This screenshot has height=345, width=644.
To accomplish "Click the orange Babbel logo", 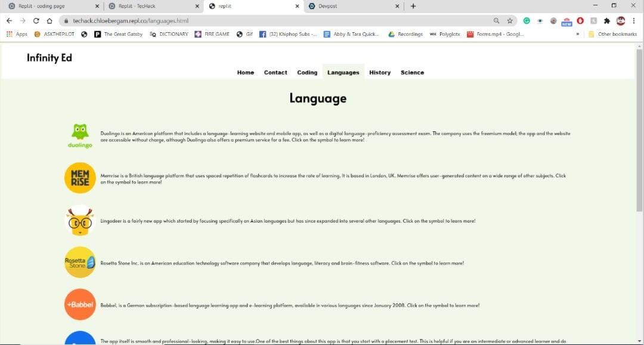I will pos(80,304).
